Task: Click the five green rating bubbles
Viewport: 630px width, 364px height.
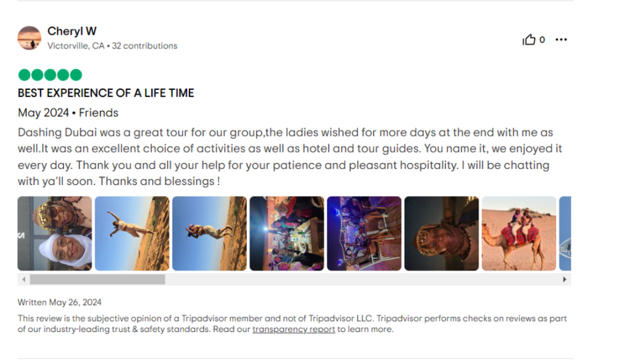Action: (50, 75)
